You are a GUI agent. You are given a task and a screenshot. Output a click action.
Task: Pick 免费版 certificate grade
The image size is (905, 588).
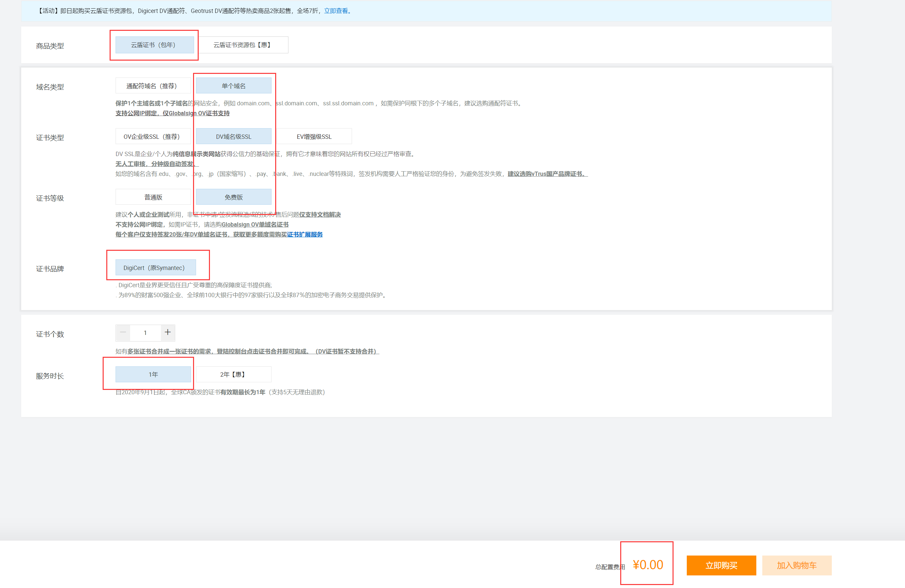point(233,197)
